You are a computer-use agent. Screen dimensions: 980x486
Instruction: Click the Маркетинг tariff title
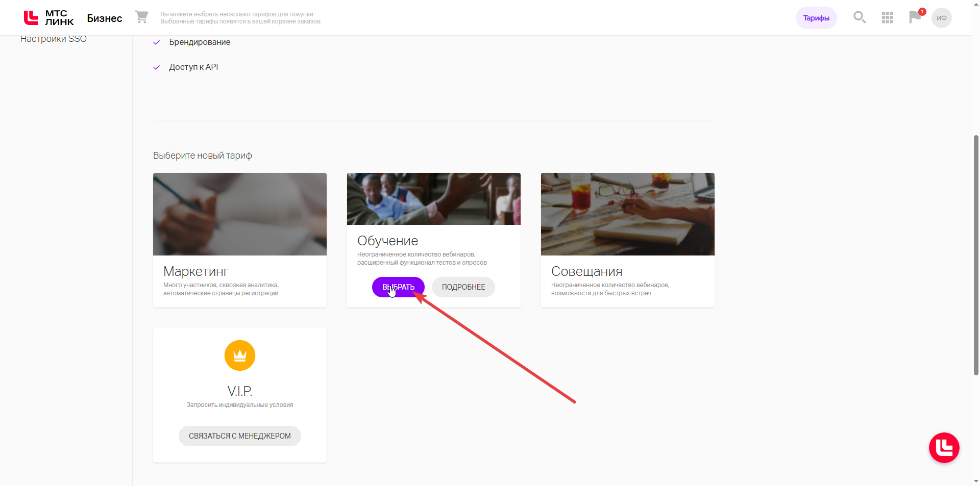[196, 271]
